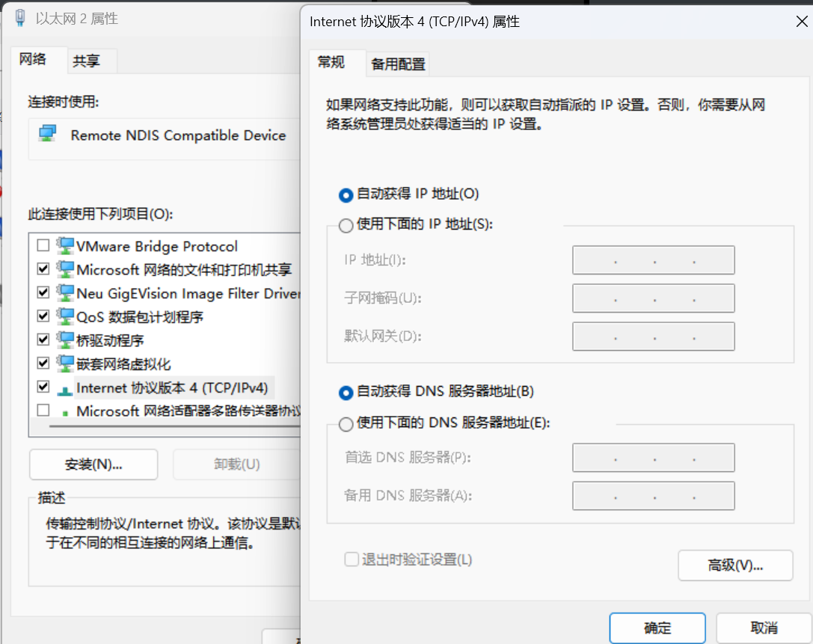The height and width of the screenshot is (644, 813).
Task: Click the 桥驱动程序 item icon
Action: [x=65, y=340]
